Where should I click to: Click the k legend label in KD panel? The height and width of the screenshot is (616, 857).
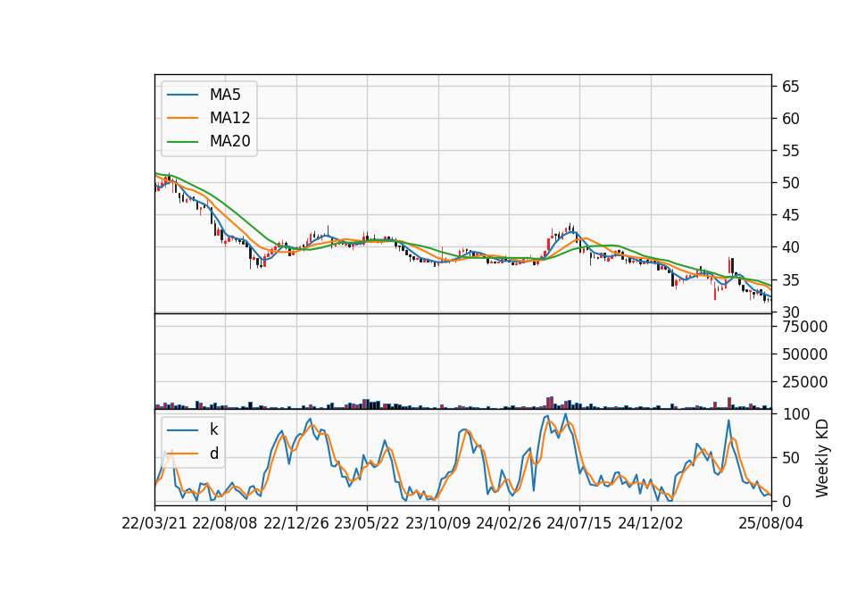coord(213,429)
